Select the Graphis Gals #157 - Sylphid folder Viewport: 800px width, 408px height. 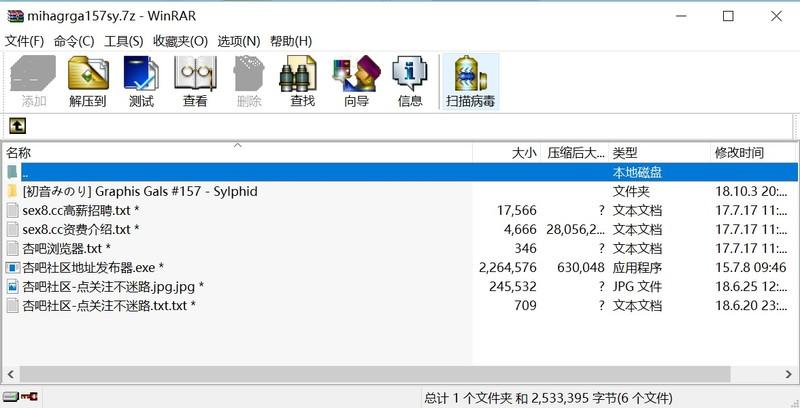tap(140, 191)
